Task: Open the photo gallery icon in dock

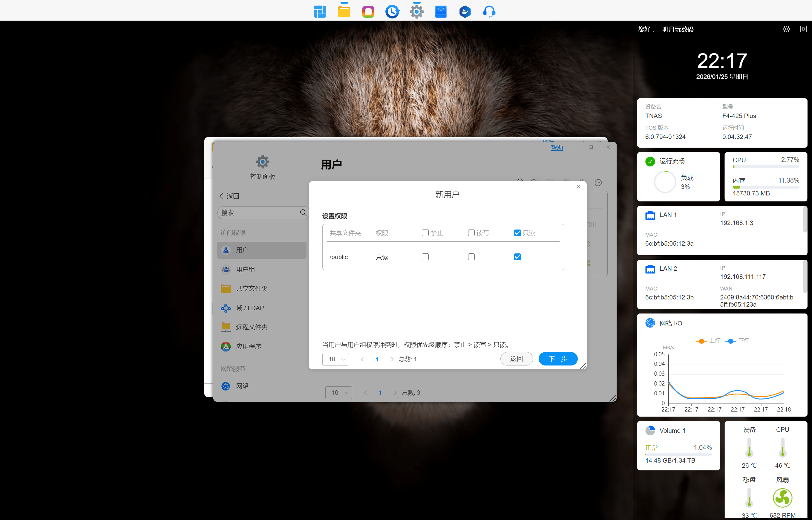Action: [368, 12]
